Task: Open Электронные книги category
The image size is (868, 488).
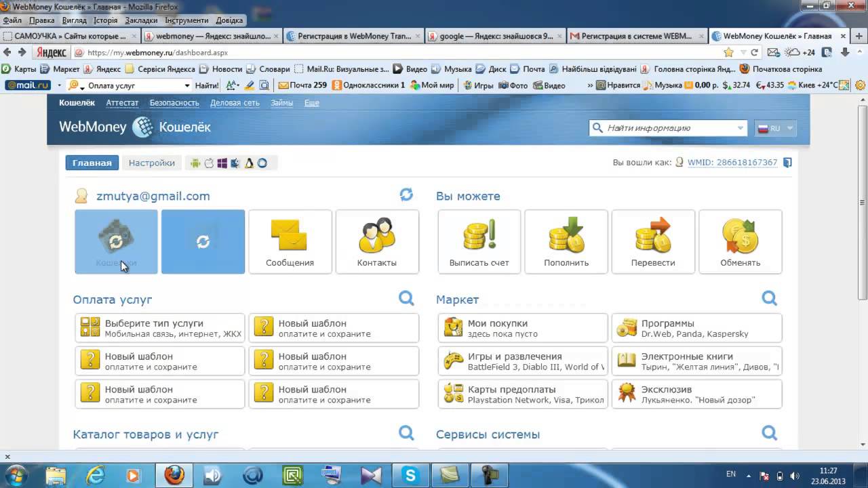Action: 696,361
